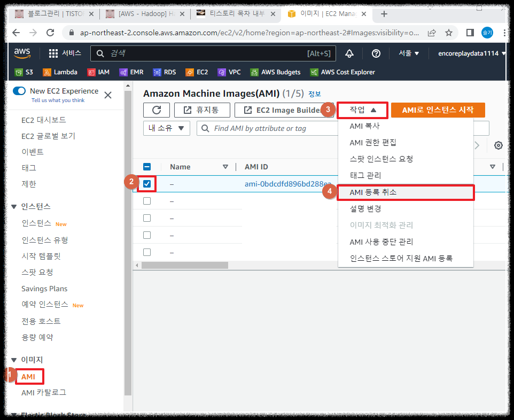Collapse the 이미지 sidebar section
514x420 pixels.
point(14,360)
